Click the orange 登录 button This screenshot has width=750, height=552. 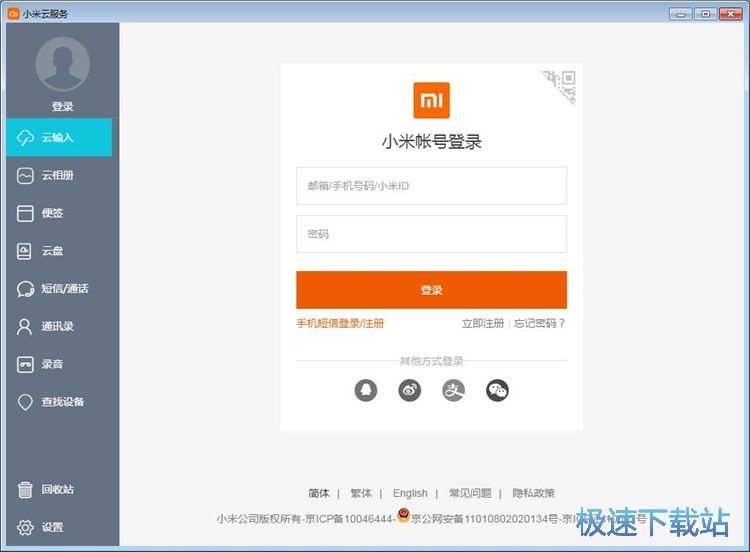[431, 290]
